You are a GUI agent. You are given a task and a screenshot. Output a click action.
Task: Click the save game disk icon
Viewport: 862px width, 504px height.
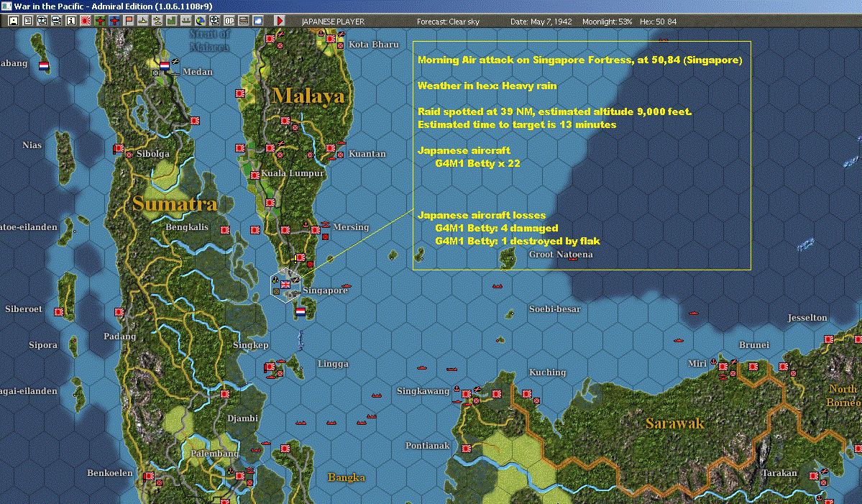(x=14, y=21)
